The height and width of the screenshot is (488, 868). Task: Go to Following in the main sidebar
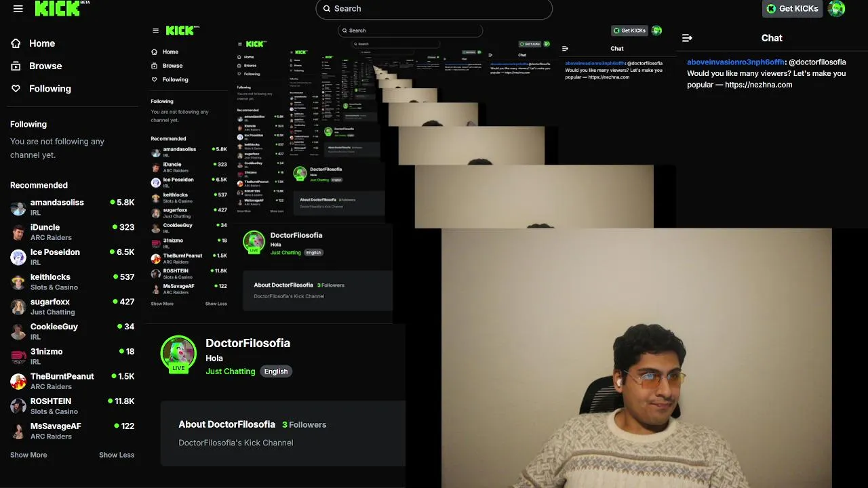pos(50,89)
